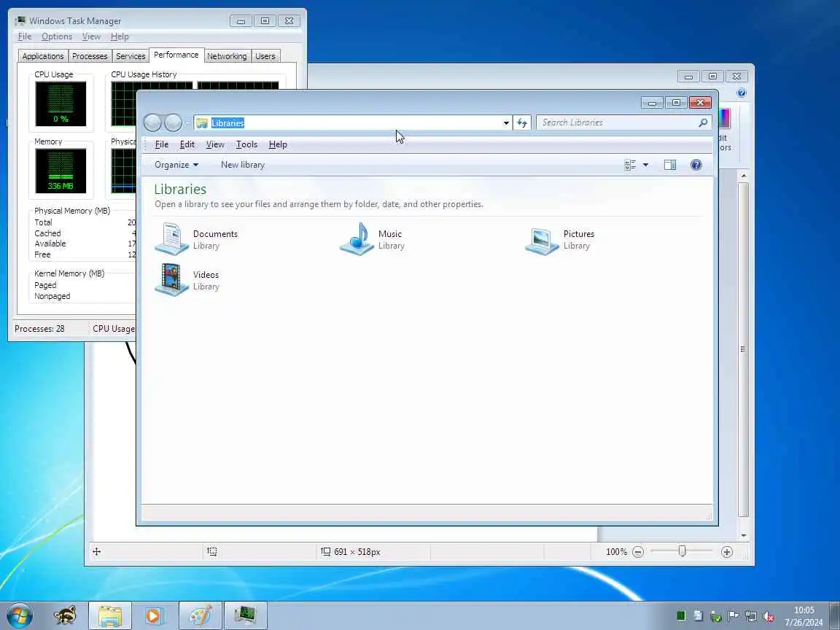Image resolution: width=840 pixels, height=630 pixels.
Task: Click the Libraries heading text
Action: [x=180, y=189]
